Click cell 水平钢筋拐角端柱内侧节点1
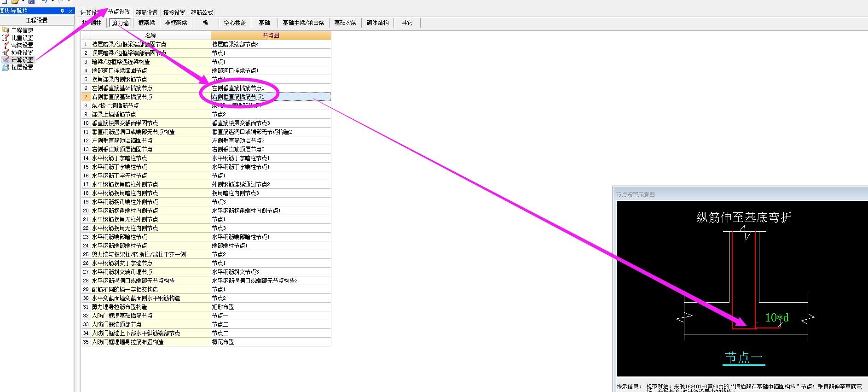 point(271,211)
